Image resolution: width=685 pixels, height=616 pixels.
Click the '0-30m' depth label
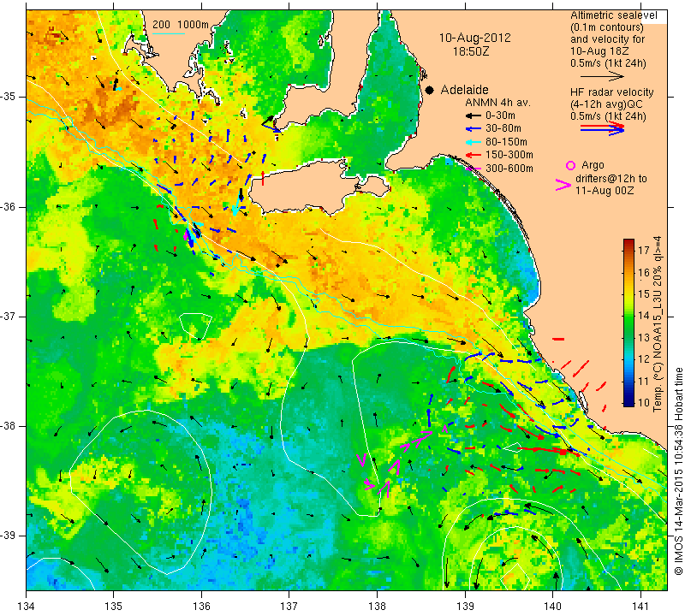click(x=500, y=115)
